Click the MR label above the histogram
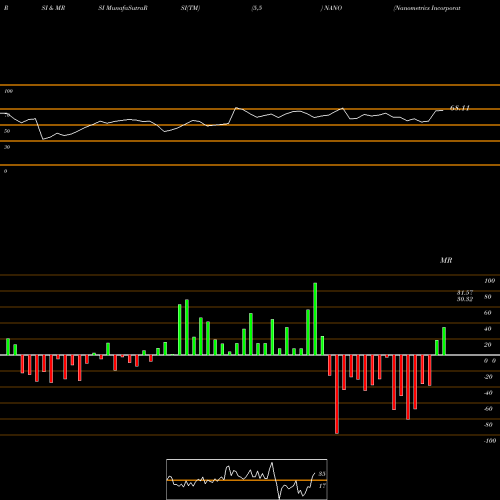This screenshot has height=500, width=500. pos(446,260)
